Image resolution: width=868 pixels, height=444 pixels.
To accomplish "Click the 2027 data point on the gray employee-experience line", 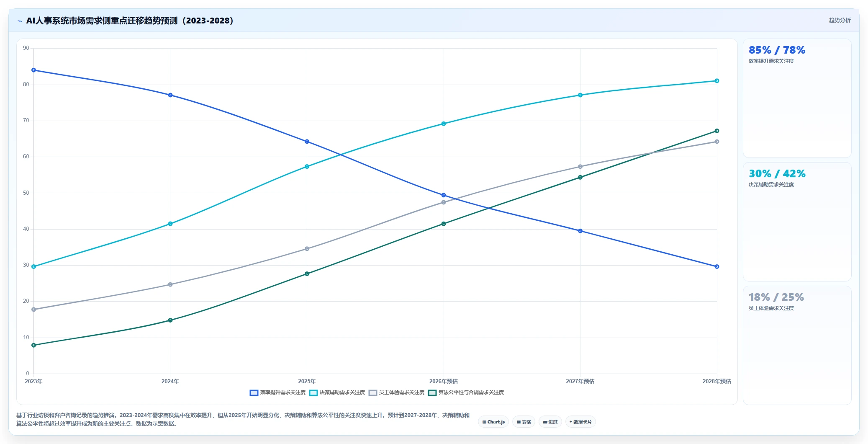I will [x=580, y=167].
